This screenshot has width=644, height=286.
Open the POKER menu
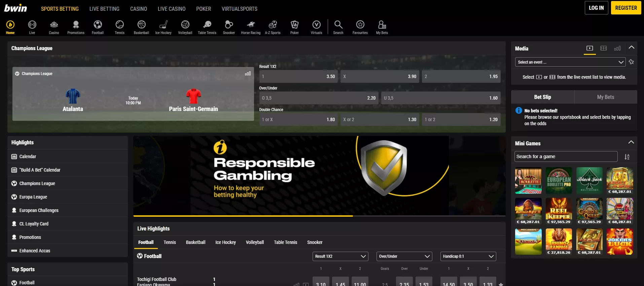click(204, 9)
